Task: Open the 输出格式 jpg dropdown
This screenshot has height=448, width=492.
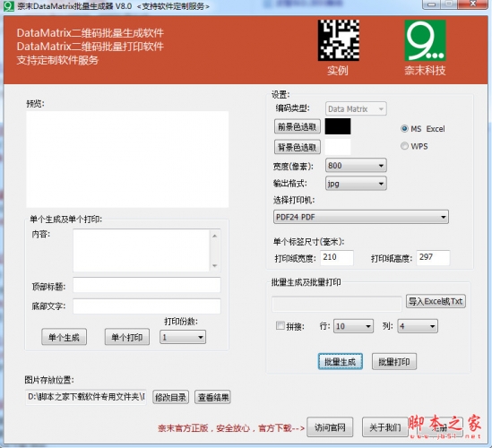Action: 356,183
